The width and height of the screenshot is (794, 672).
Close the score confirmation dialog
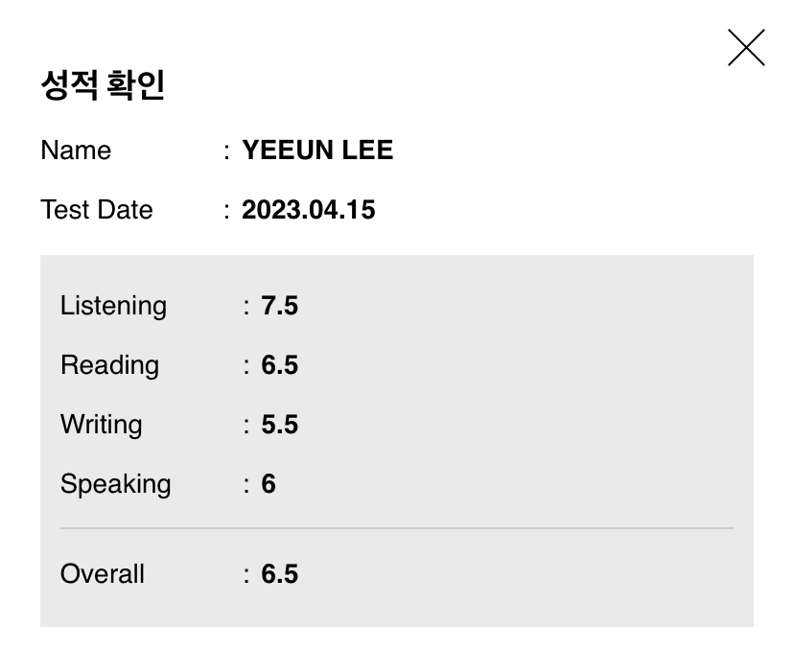tap(746, 48)
